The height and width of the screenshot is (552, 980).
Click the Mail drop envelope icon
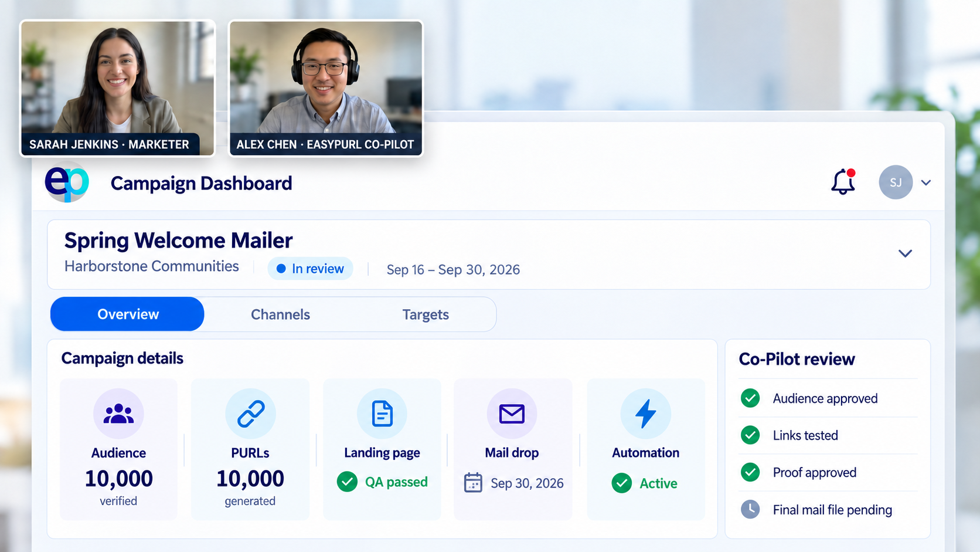[512, 414]
